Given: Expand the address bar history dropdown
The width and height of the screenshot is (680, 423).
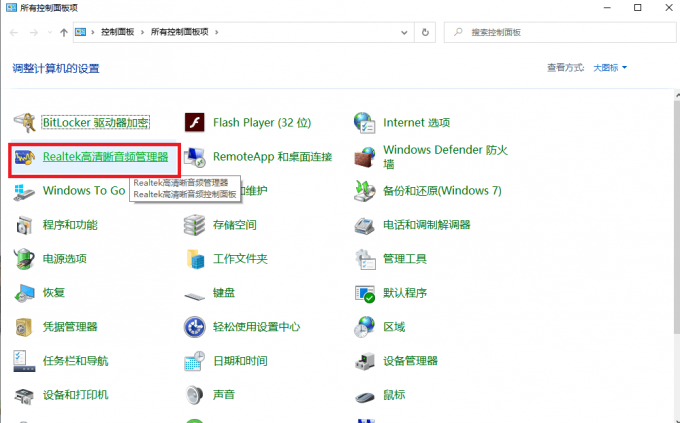Looking at the screenshot, I should click(404, 33).
